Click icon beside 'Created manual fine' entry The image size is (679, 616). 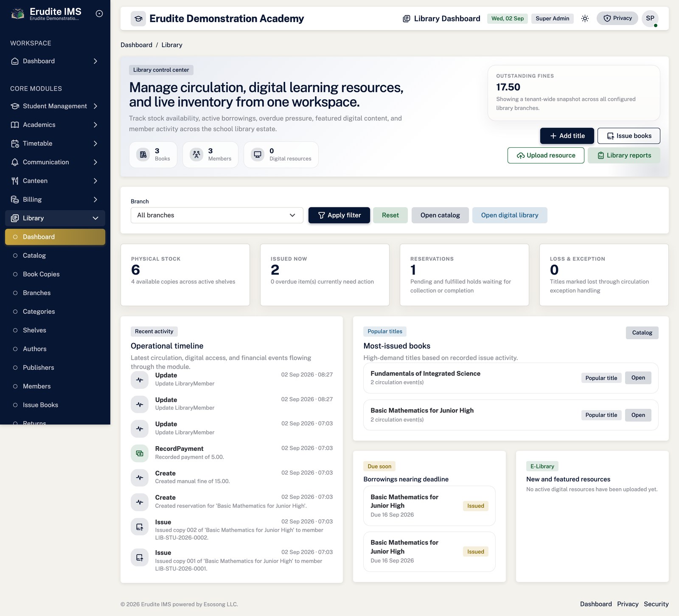tap(140, 478)
